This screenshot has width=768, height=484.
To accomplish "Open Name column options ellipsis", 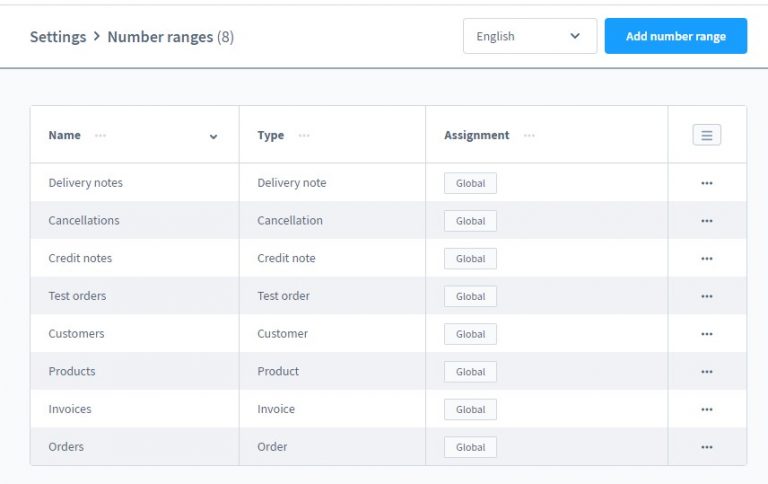I will pyautogui.click(x=100, y=135).
